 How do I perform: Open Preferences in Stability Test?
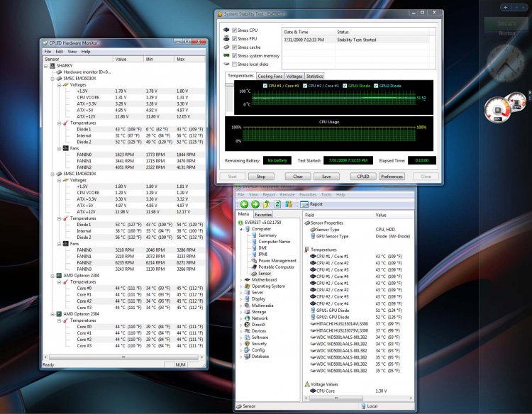pos(392,177)
